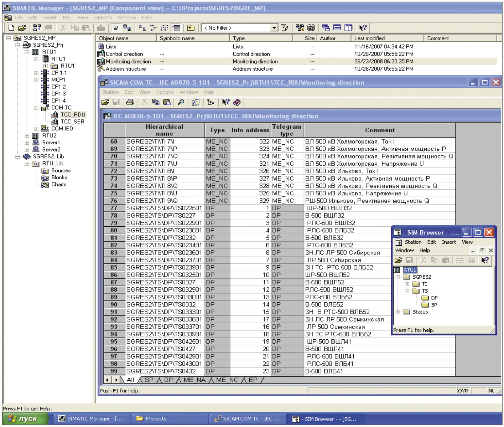
Task: Click the Find magnifier icon in SICAM COM TC
Action: 181,102
